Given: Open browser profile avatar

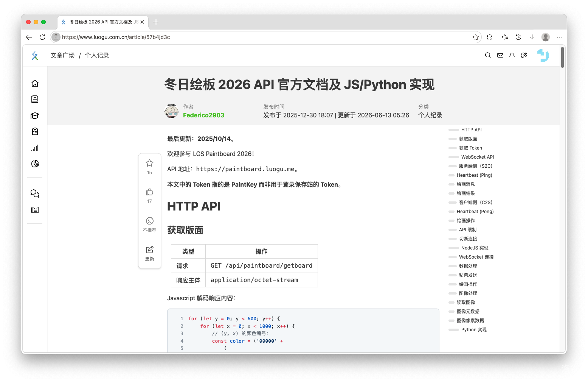Looking at the screenshot, I should coord(546,37).
